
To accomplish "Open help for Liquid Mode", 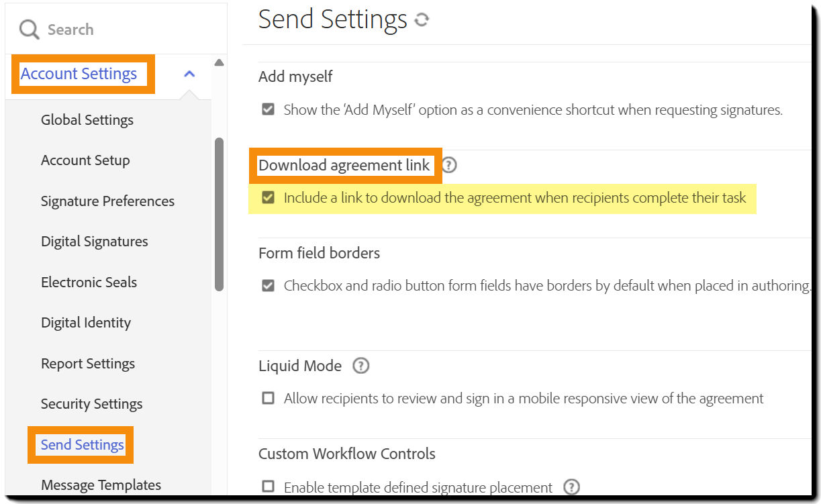I will tap(361, 366).
